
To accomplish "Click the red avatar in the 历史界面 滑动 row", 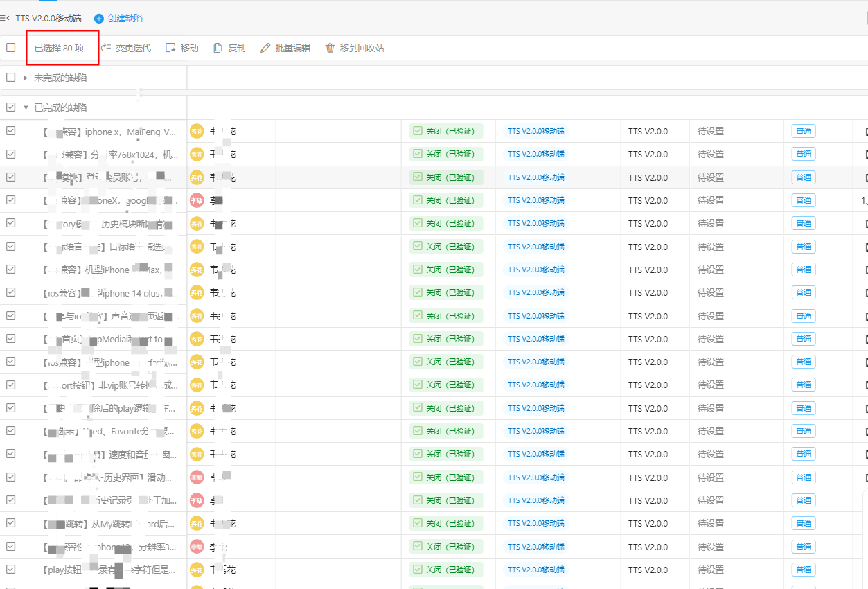I will [x=197, y=477].
